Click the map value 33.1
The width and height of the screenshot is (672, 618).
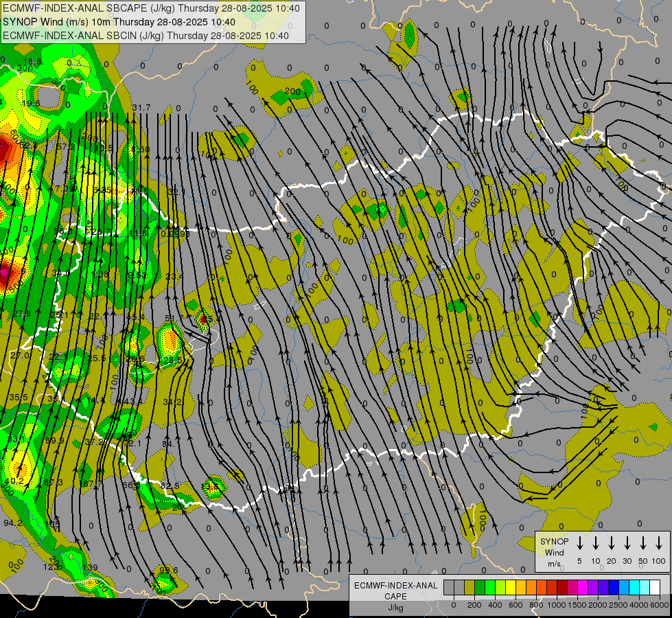[16, 439]
